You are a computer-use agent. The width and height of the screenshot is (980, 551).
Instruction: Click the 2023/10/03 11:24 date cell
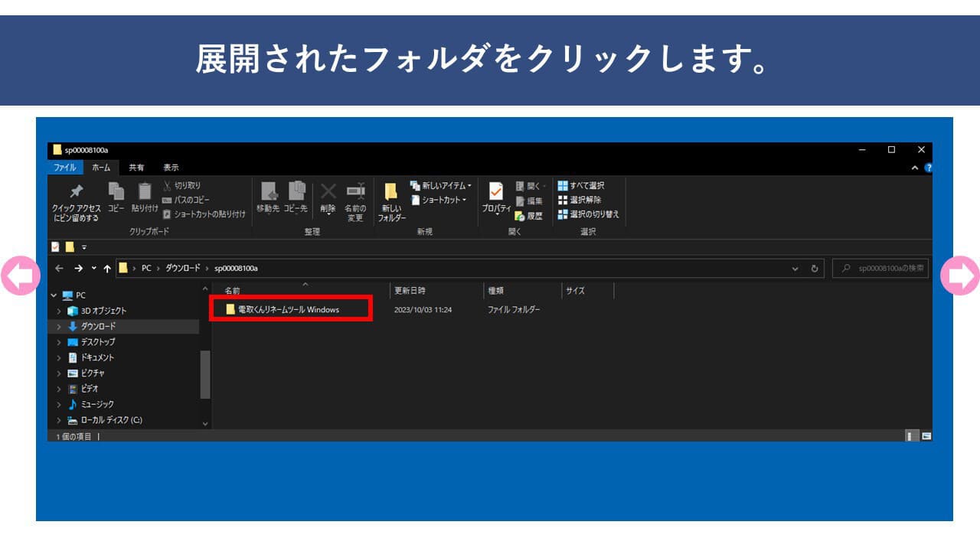[x=423, y=310]
